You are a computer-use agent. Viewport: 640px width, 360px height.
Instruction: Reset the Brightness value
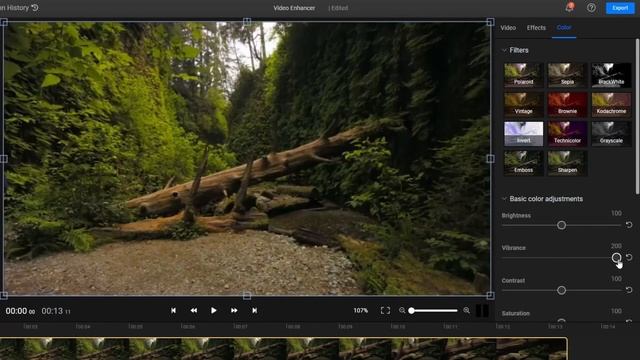[x=629, y=224]
